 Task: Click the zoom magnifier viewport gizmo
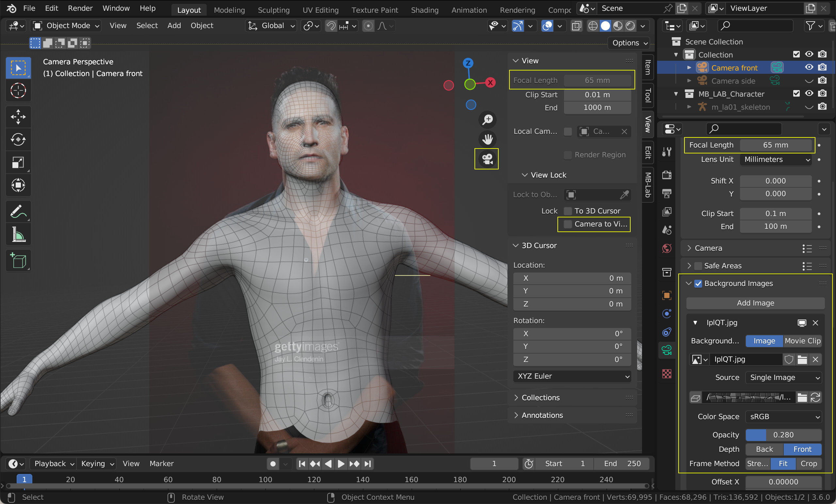[487, 119]
